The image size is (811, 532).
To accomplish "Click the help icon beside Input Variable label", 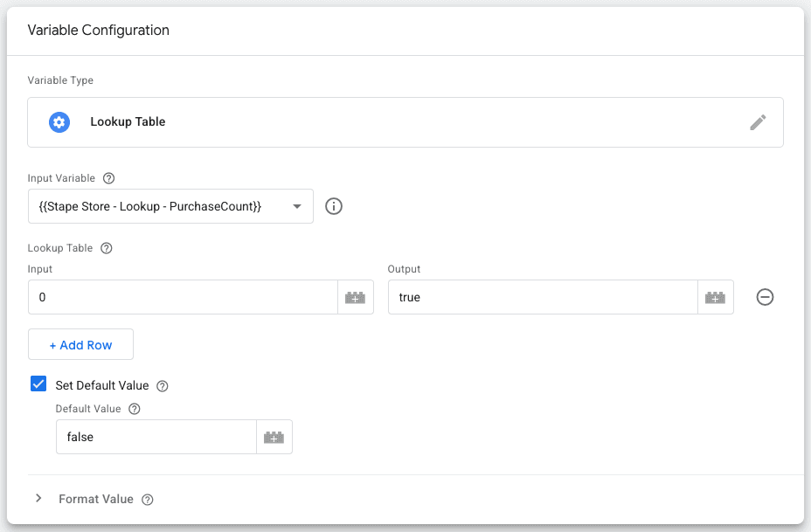I will point(107,178).
